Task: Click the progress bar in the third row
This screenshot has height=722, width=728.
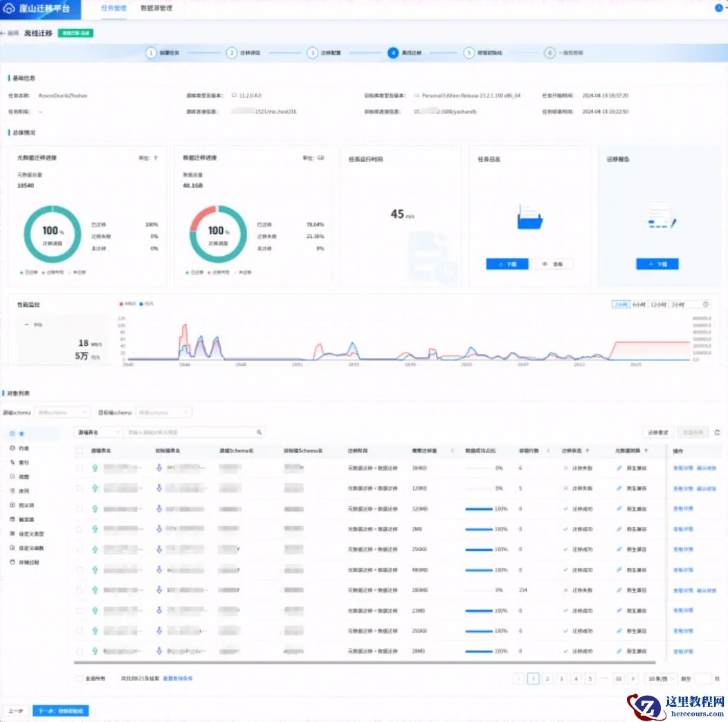Action: [x=479, y=509]
